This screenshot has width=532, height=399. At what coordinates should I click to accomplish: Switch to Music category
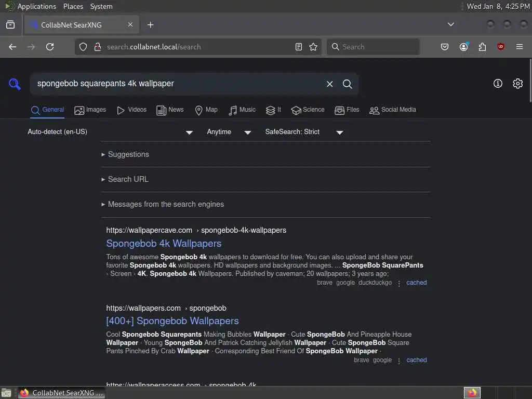tap(242, 110)
